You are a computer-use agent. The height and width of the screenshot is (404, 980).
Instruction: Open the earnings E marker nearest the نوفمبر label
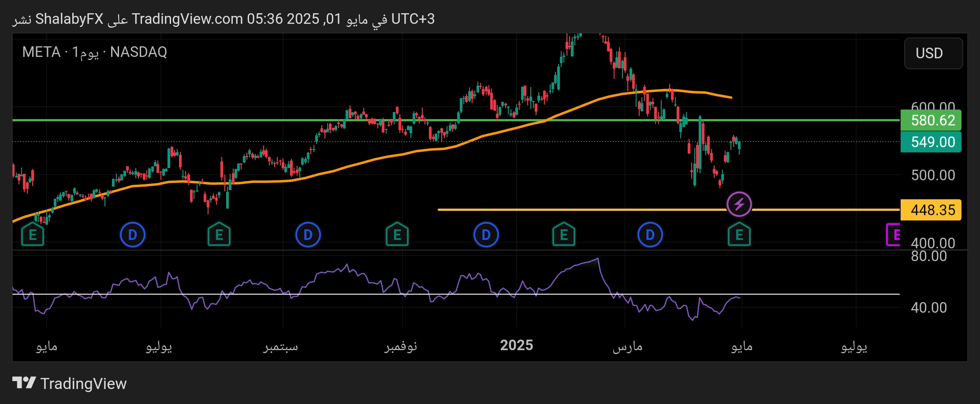(397, 235)
